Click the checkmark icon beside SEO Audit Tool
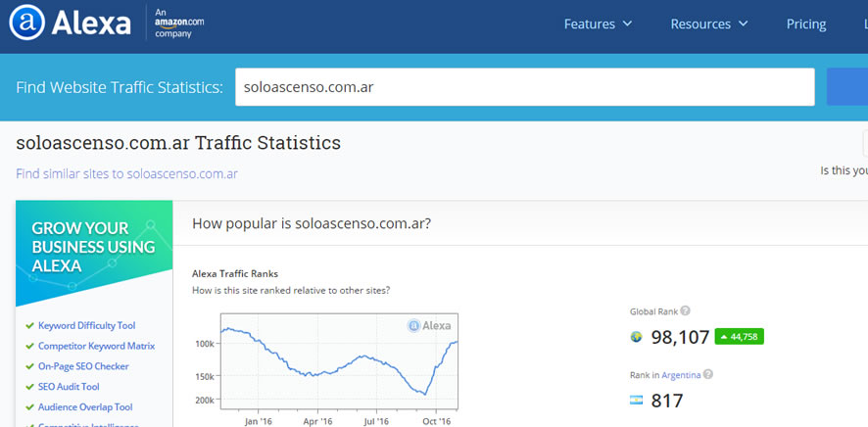 click(30, 387)
